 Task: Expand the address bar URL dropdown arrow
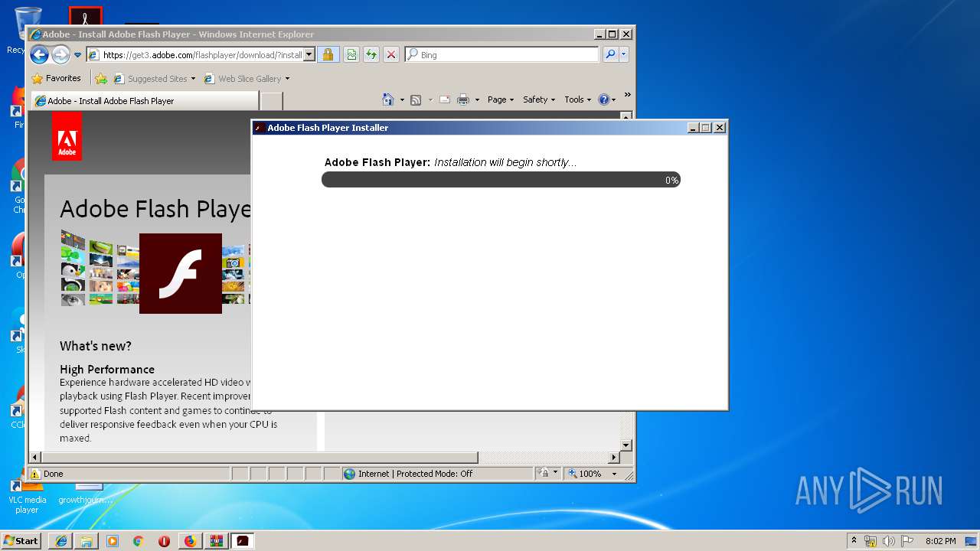309,54
